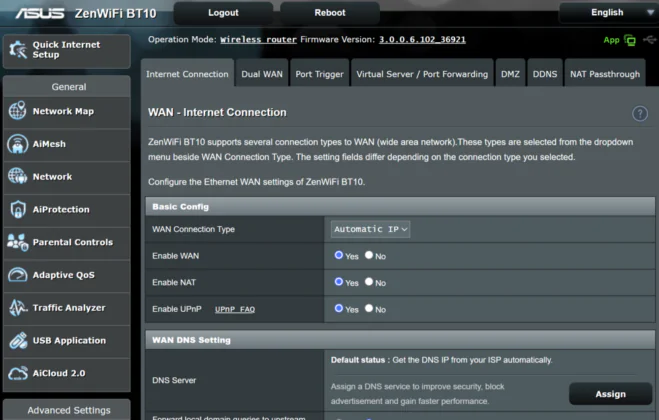
Task: Click the WAN Connection Type label
Action: [193, 229]
